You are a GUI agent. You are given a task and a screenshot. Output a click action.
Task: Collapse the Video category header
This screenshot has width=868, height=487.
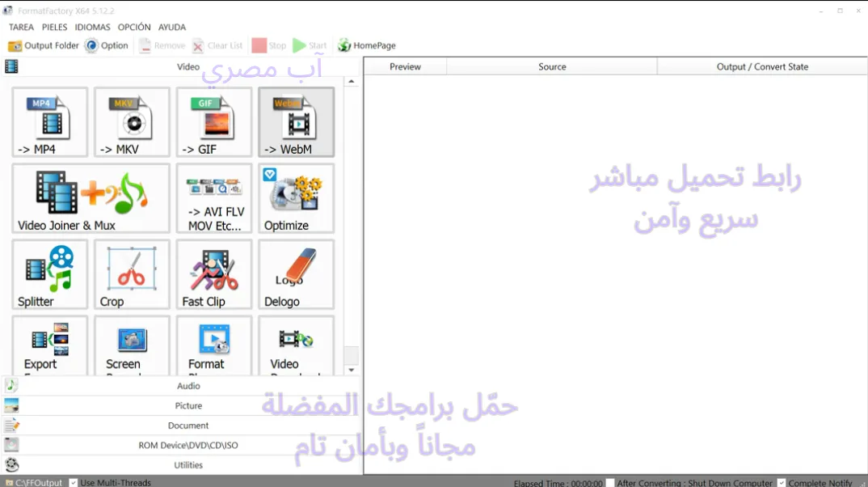(x=182, y=66)
